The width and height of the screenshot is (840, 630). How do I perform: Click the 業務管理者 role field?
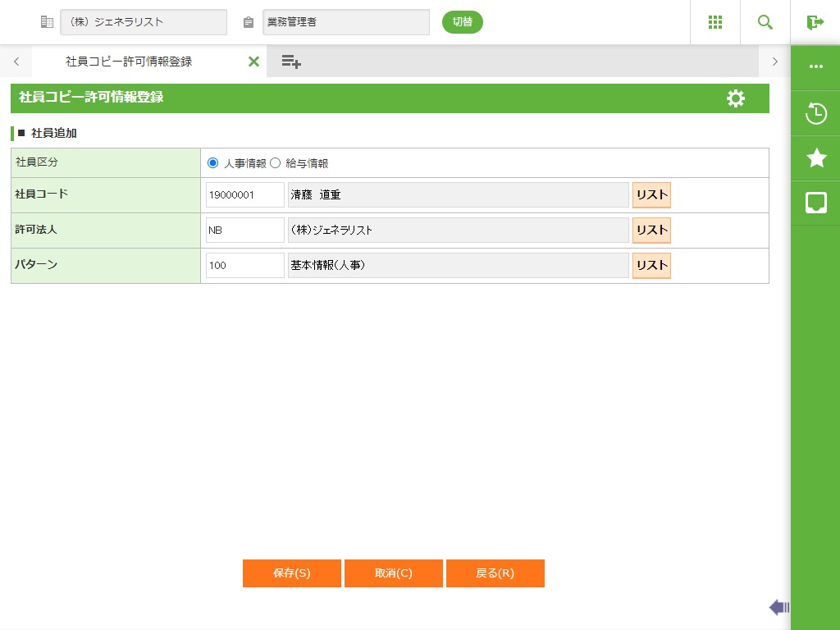point(346,22)
